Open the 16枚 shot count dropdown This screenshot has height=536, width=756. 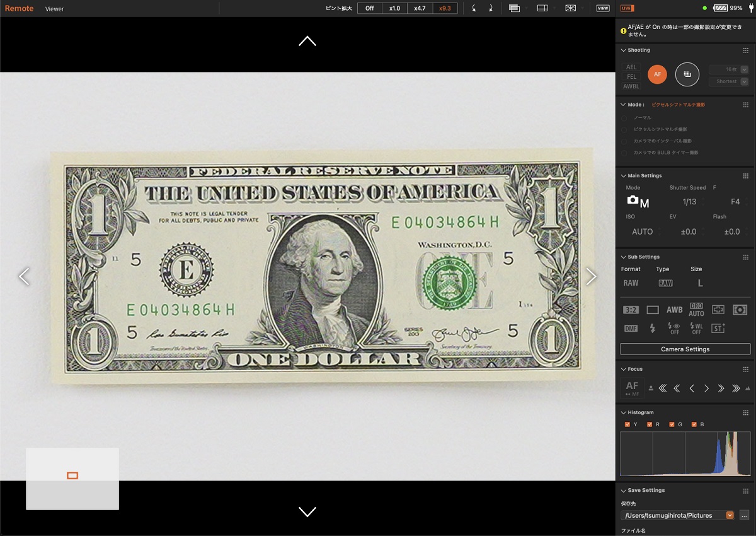pos(728,69)
